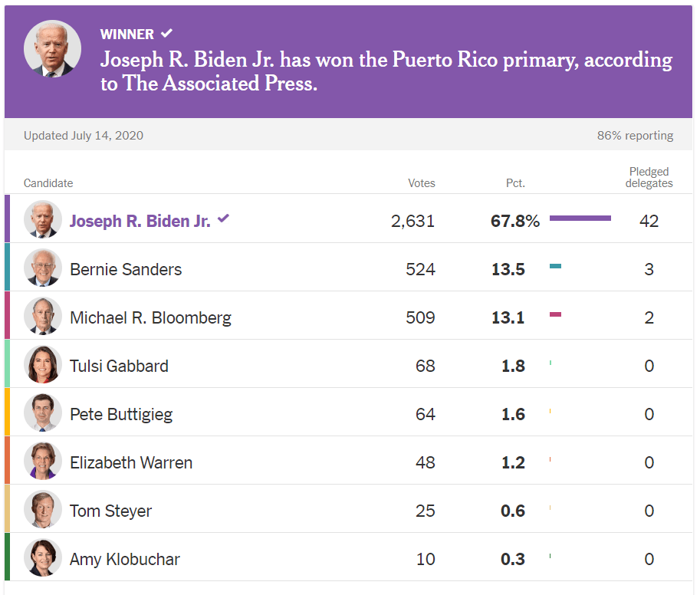Click Bernie Sanders' portrait photo

tap(43, 269)
